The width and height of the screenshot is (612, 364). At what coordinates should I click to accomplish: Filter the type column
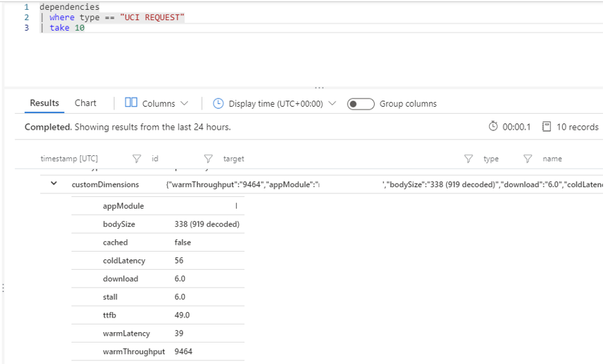tap(527, 158)
